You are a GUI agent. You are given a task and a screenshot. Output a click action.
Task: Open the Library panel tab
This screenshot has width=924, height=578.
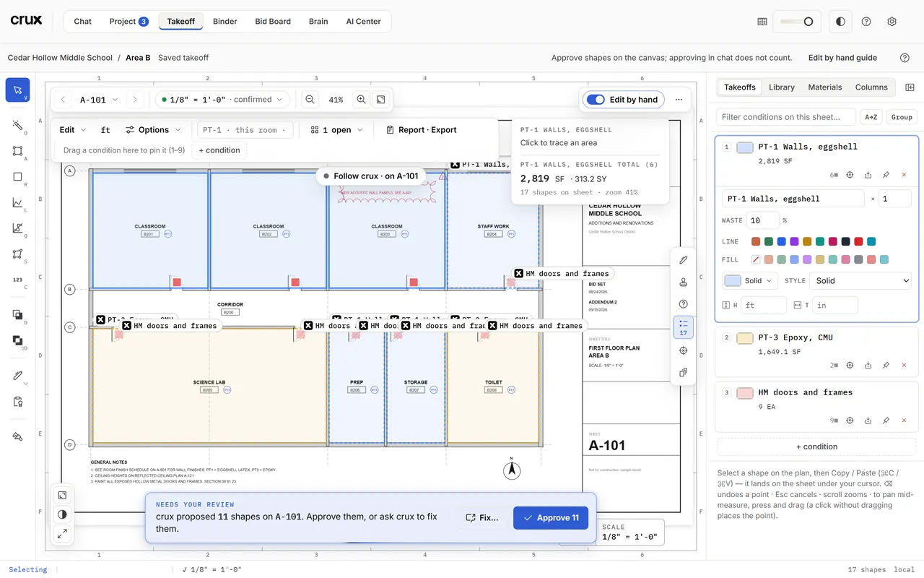(x=782, y=87)
